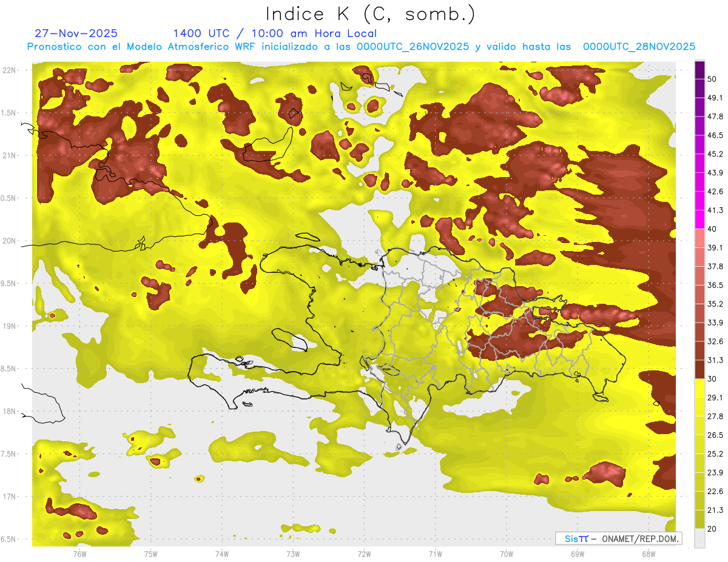This screenshot has width=728, height=562.
Task: Click the 68W longitude label
Action: (649, 554)
